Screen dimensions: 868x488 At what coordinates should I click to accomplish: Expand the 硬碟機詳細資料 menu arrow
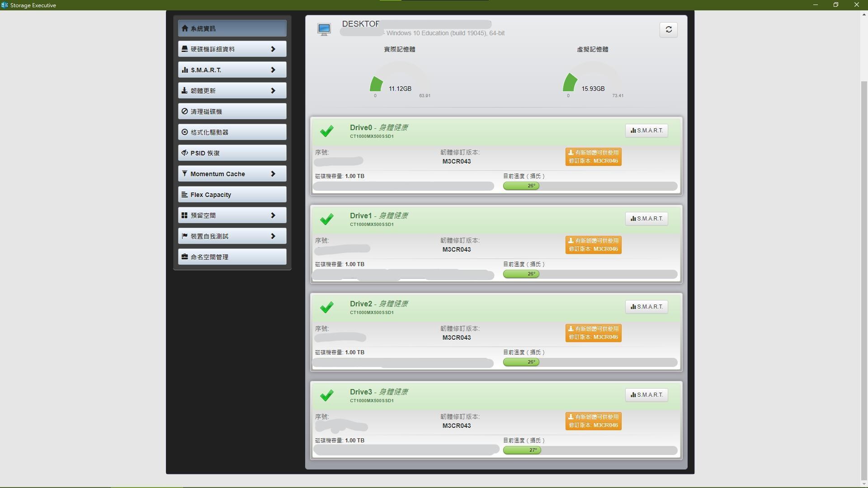click(273, 49)
